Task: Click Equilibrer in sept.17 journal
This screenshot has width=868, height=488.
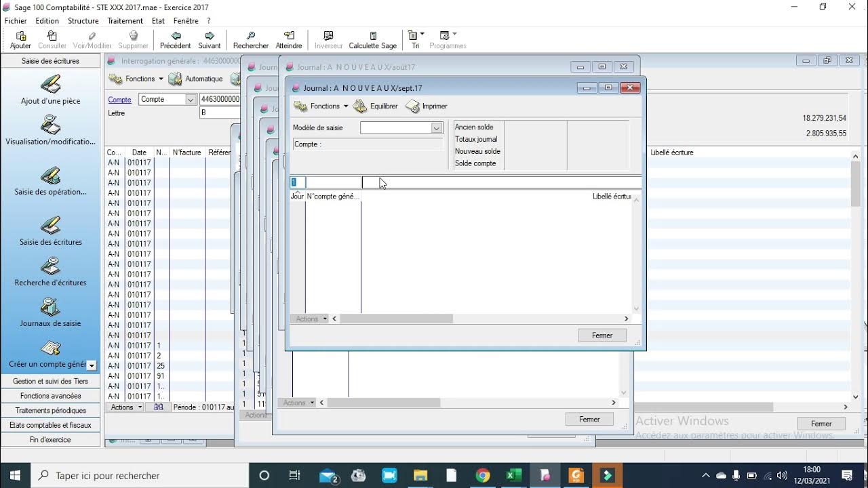Action: pos(376,106)
